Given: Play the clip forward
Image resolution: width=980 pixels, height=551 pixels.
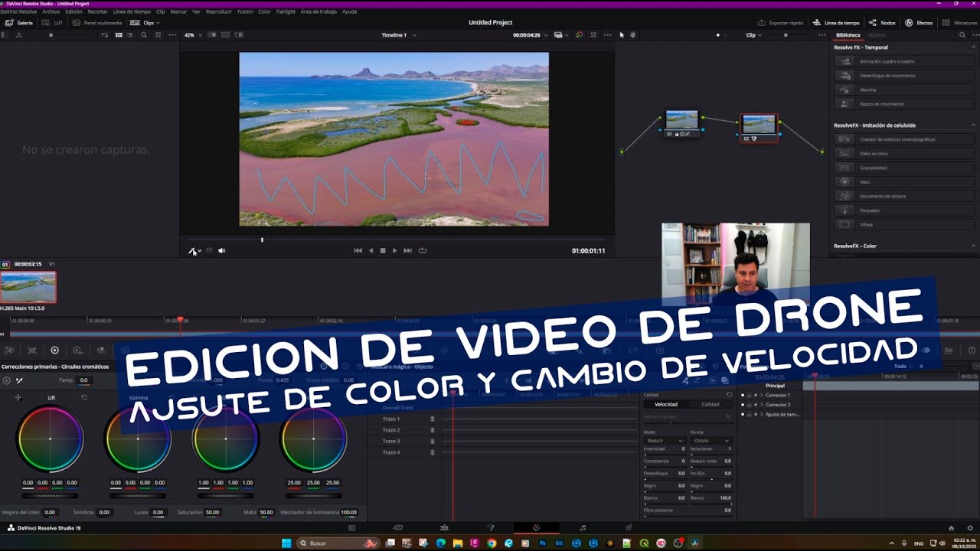Looking at the screenshot, I should point(395,250).
